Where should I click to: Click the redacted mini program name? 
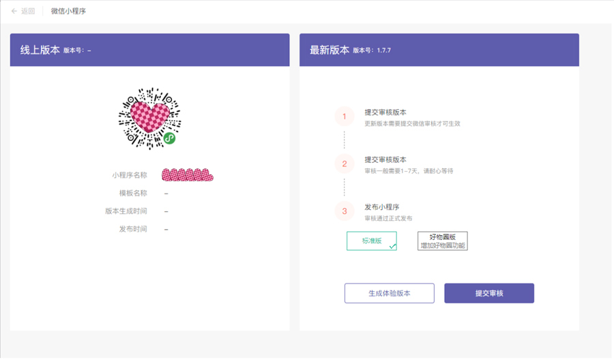pyautogui.click(x=188, y=175)
